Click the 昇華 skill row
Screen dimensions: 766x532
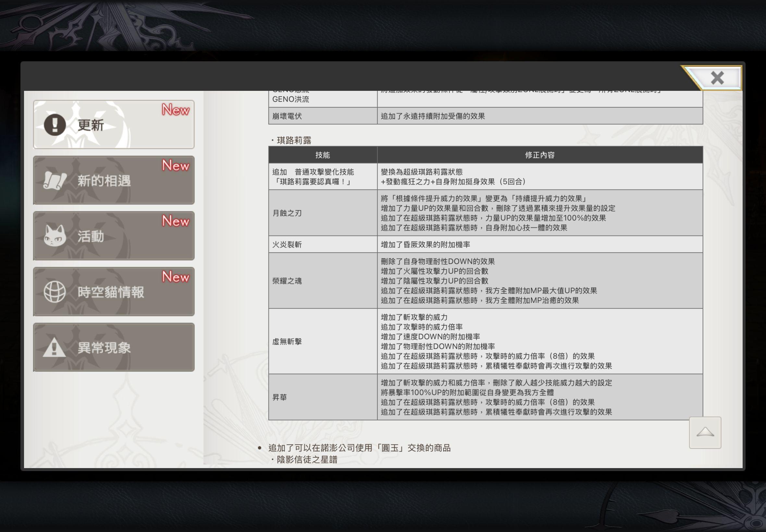[279, 397]
